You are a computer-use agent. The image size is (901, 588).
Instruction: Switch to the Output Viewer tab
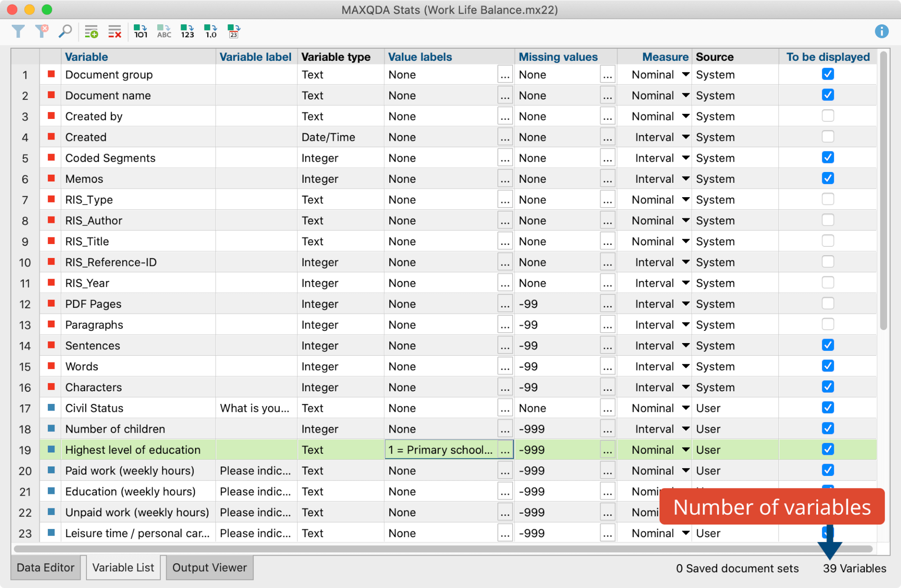[209, 568]
